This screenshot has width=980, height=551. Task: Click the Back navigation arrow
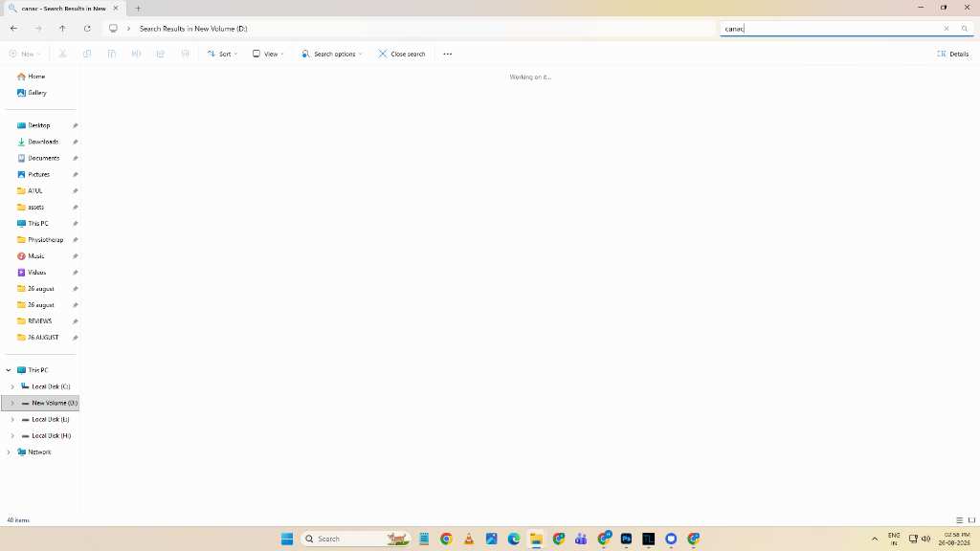coord(13,29)
